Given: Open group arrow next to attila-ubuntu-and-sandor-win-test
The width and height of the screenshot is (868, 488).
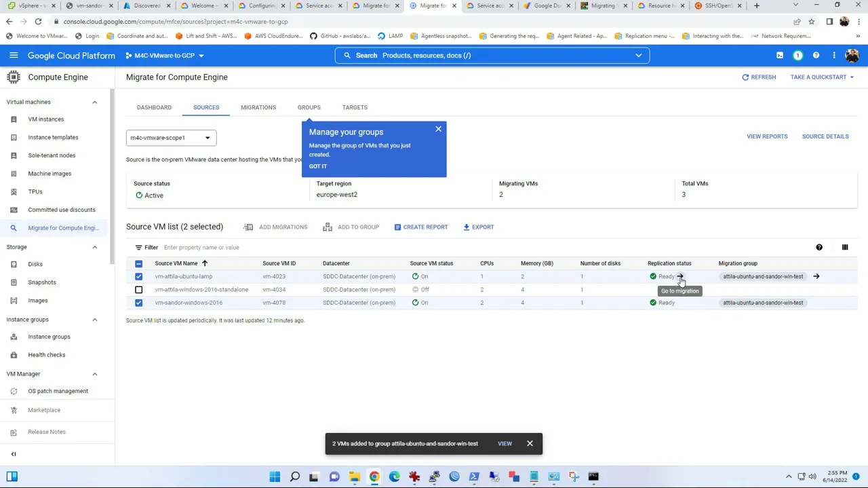Looking at the screenshot, I should click(816, 276).
